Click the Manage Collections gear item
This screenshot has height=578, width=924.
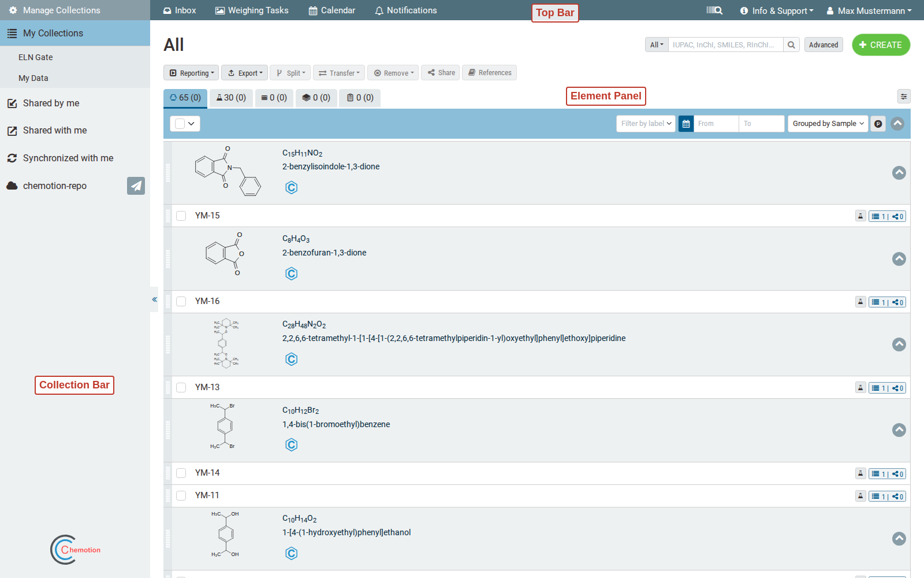point(75,10)
